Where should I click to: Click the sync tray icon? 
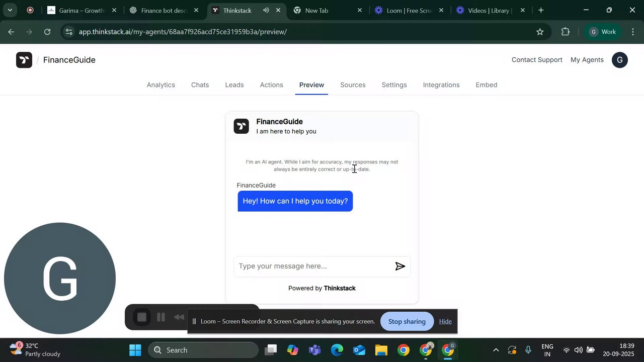click(x=512, y=350)
